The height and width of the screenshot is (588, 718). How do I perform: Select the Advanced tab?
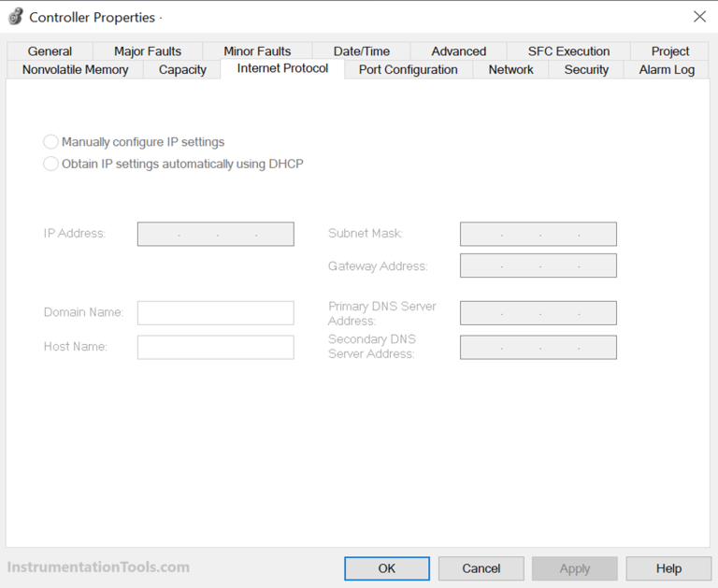coord(458,51)
